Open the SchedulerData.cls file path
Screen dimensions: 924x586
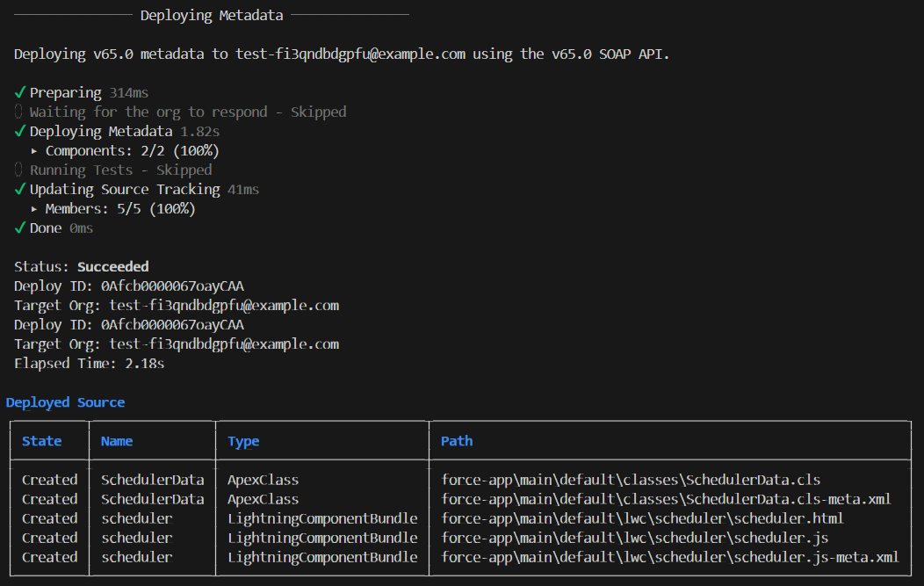631,480
